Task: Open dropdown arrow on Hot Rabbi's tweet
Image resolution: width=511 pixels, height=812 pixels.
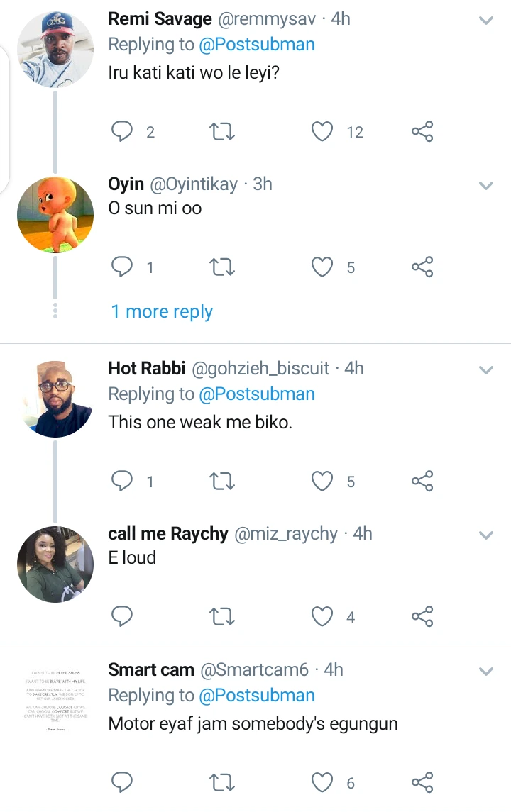Action: (x=486, y=370)
